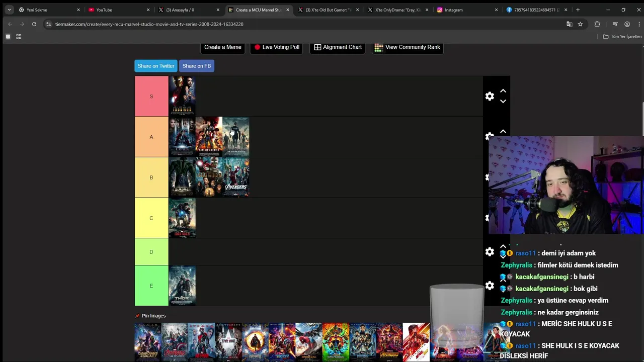Select the Thor poster in A tier
The height and width of the screenshot is (362, 644).
coord(182,137)
